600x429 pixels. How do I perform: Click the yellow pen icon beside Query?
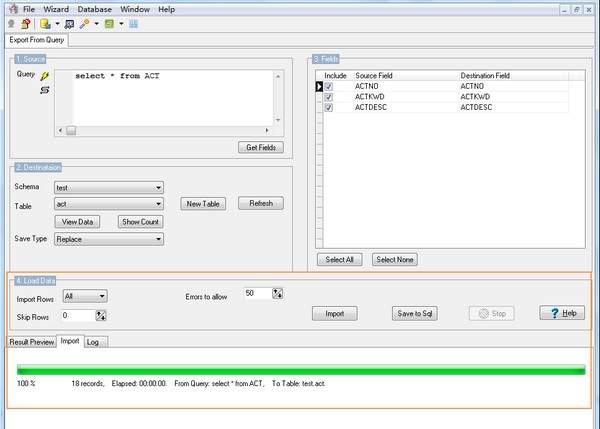pos(44,75)
